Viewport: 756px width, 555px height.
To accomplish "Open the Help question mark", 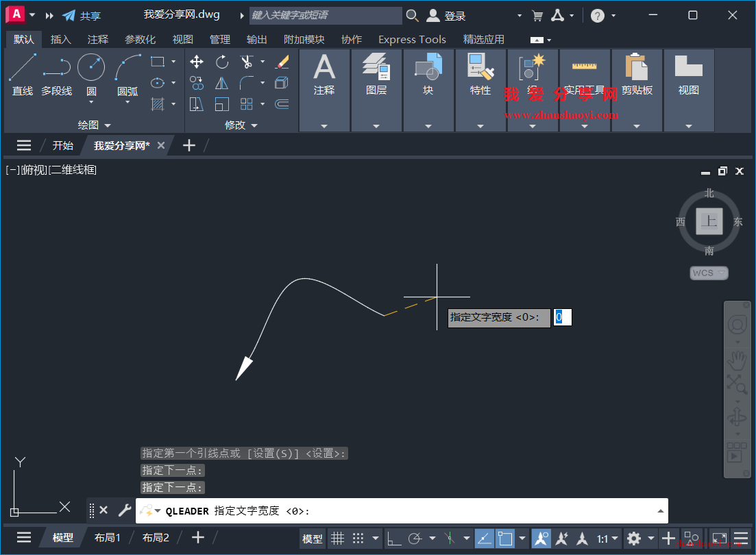I will pos(598,16).
